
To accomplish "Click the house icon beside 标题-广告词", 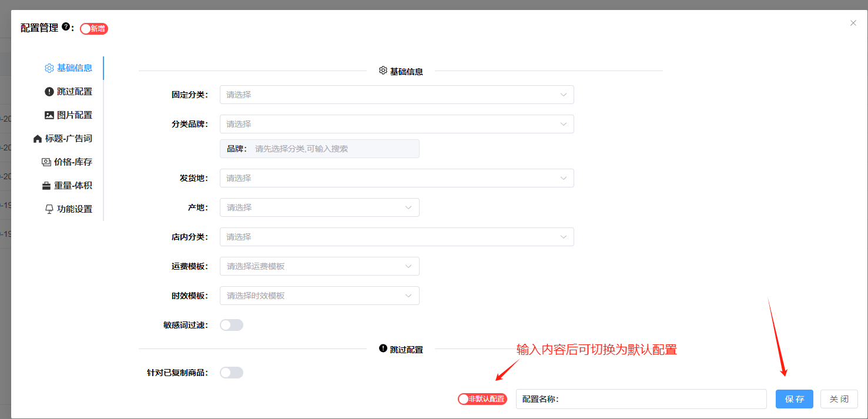I will point(38,139).
